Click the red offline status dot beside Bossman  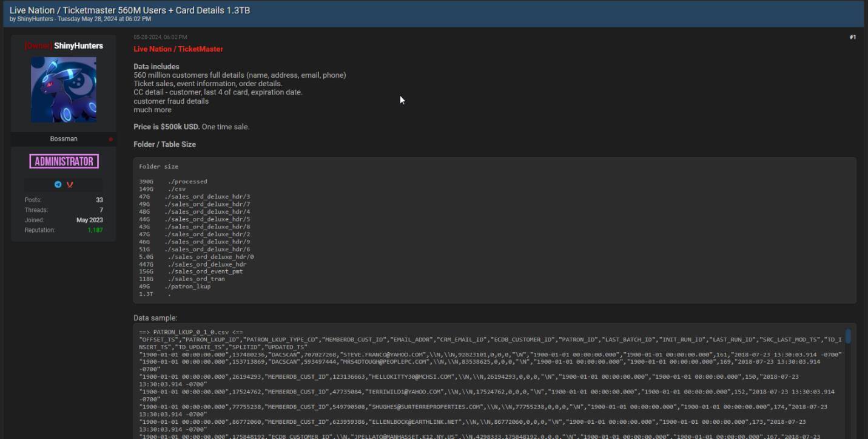tap(110, 139)
